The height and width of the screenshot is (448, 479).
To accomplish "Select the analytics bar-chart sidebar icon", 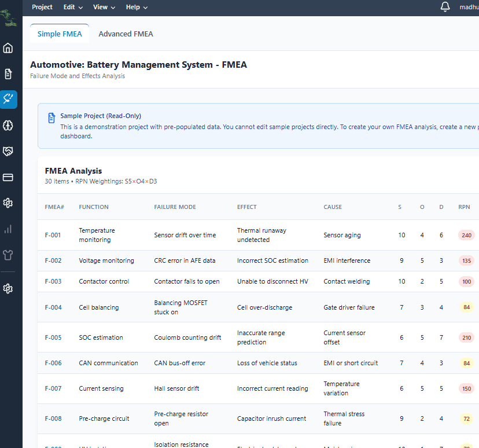I will [8, 229].
